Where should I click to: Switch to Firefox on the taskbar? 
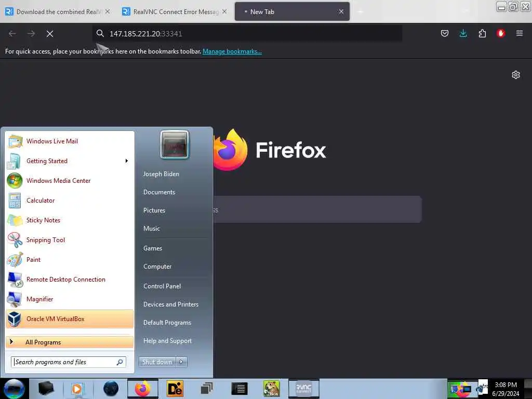pos(143,389)
